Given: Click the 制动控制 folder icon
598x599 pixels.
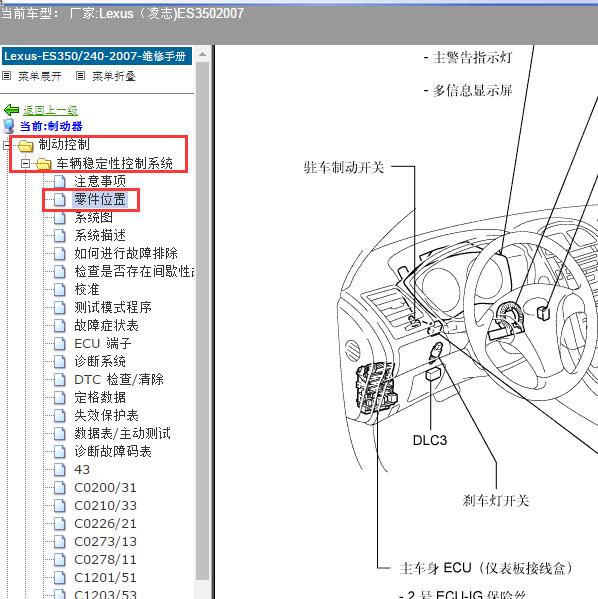Looking at the screenshot, I should [x=26, y=145].
